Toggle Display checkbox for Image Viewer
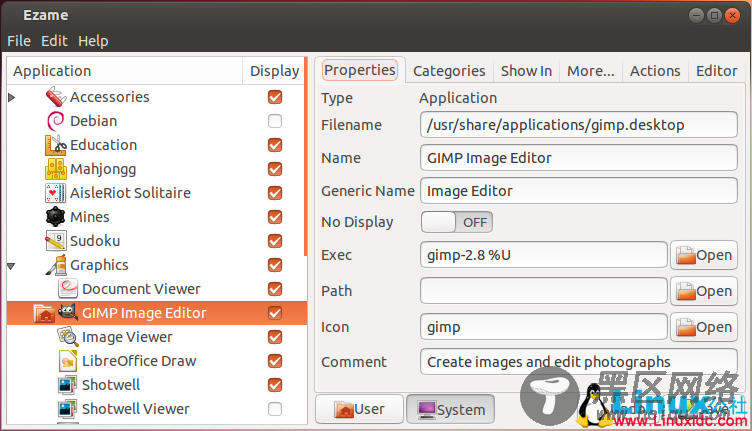 click(x=275, y=337)
